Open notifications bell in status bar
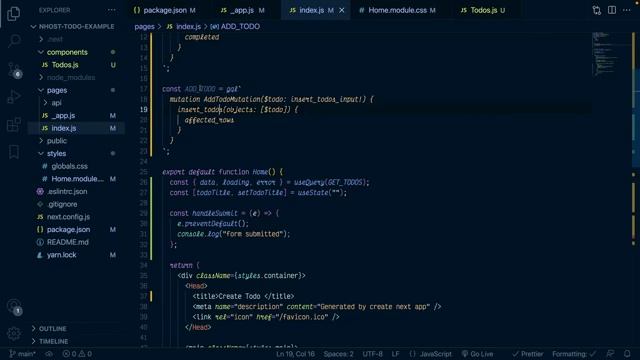Image resolution: width=640 pixels, height=360 pixels. tap(627, 354)
